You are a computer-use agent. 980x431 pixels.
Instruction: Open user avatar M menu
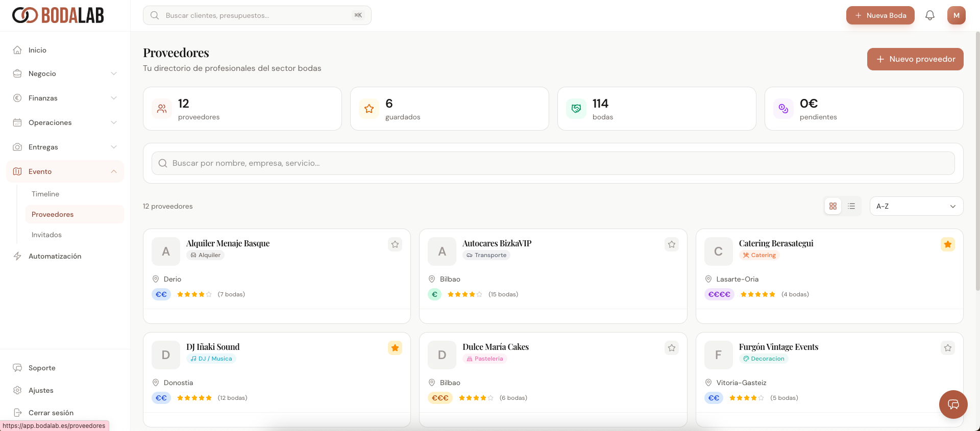click(956, 15)
